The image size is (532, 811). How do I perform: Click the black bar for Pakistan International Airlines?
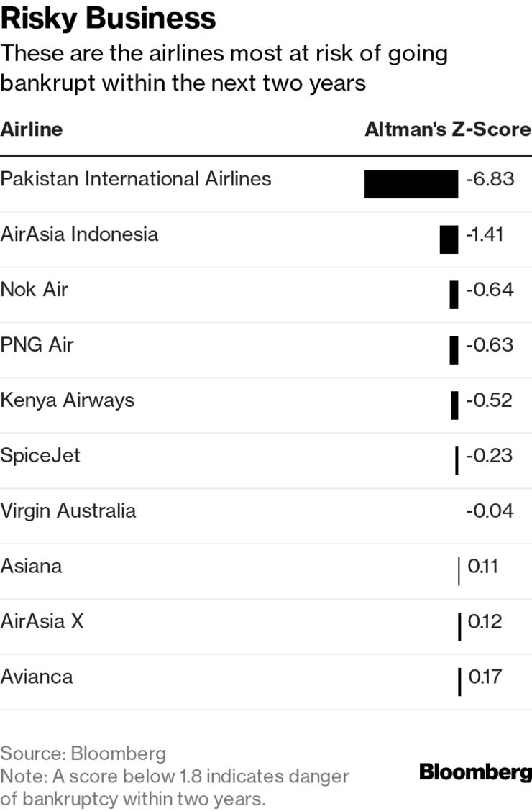411,184
